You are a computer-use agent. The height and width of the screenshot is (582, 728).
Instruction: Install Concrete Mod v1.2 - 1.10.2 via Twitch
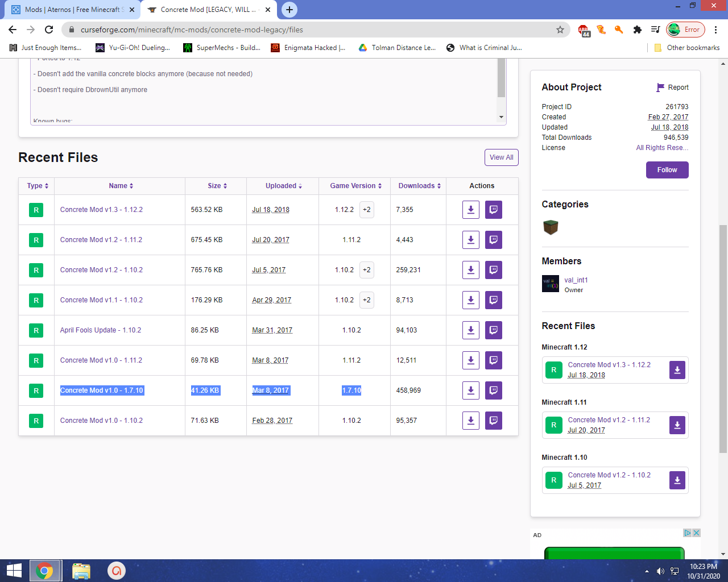(494, 270)
